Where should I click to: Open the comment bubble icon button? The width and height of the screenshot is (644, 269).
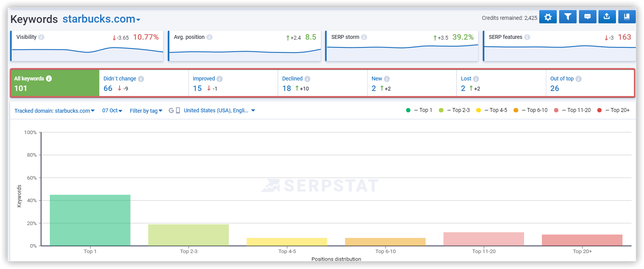coord(588,17)
